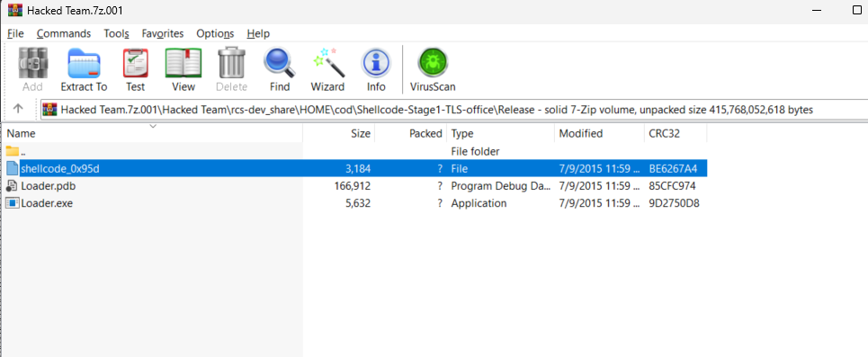This screenshot has height=357, width=868.
Task: Open the Commands menu
Action: 64,34
